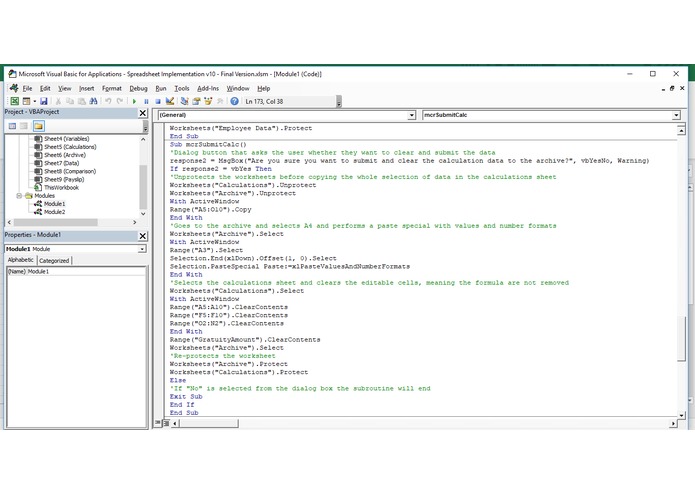Image resolution: width=695 pixels, height=494 pixels.
Task: Click project tree vertical scrollbar up arrow
Action: [143, 139]
